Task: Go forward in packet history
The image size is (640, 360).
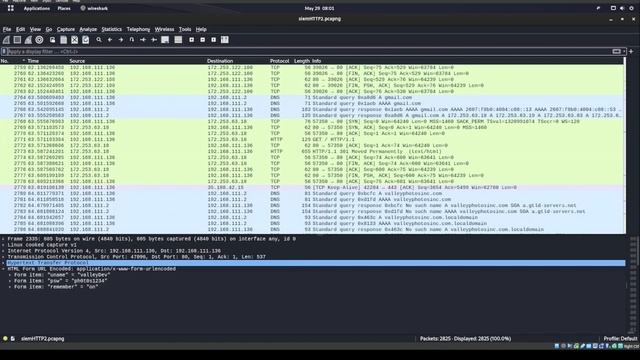Action: [x=121, y=40]
